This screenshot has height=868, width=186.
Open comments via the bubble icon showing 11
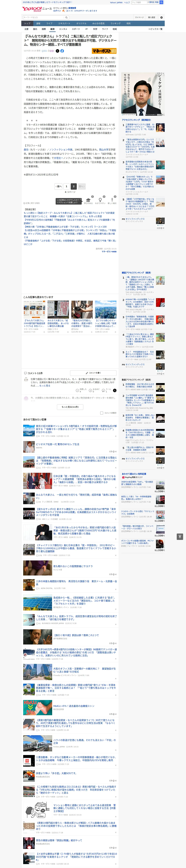tap(44, 51)
